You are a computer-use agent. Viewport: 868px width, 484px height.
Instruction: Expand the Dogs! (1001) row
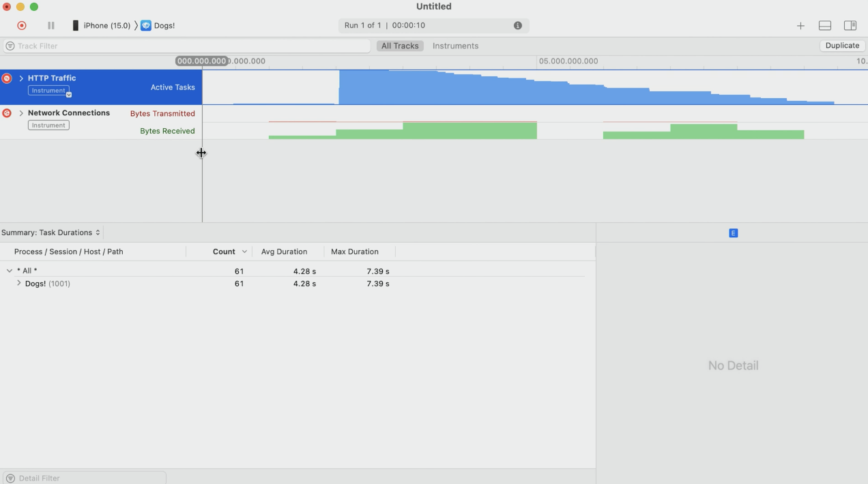(x=18, y=283)
